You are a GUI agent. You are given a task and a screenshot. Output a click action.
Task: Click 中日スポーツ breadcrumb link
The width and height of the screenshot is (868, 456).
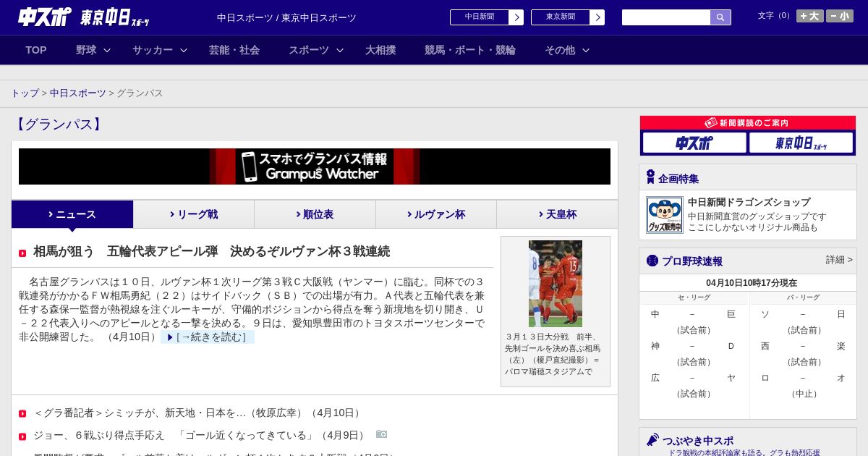point(78,93)
